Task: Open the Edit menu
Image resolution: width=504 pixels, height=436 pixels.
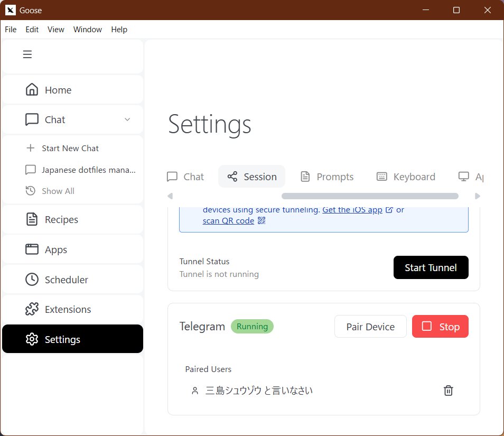Action: click(x=32, y=30)
